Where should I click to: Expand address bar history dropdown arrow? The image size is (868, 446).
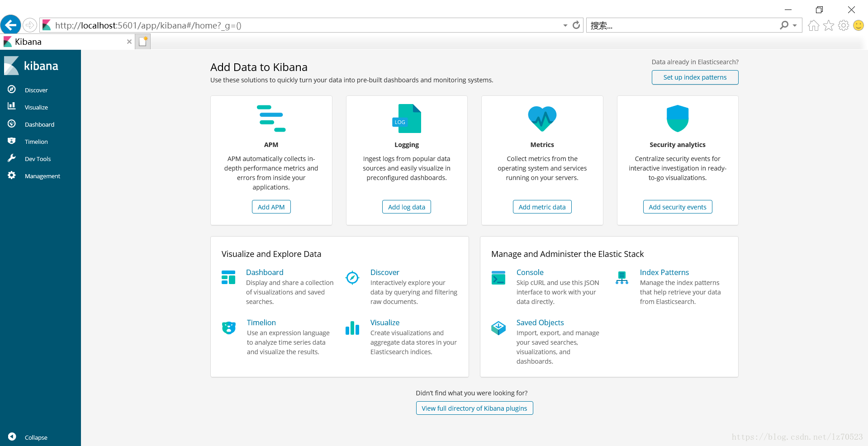(565, 25)
